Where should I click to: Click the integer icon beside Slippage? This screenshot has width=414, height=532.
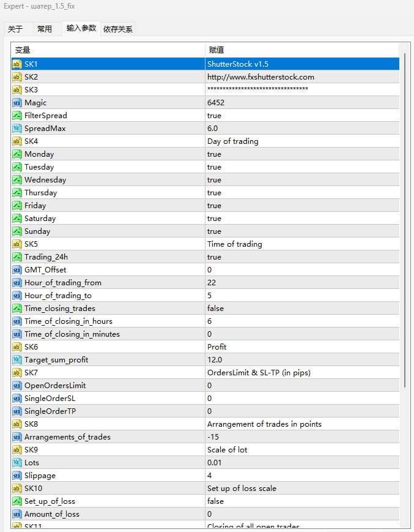(x=17, y=476)
